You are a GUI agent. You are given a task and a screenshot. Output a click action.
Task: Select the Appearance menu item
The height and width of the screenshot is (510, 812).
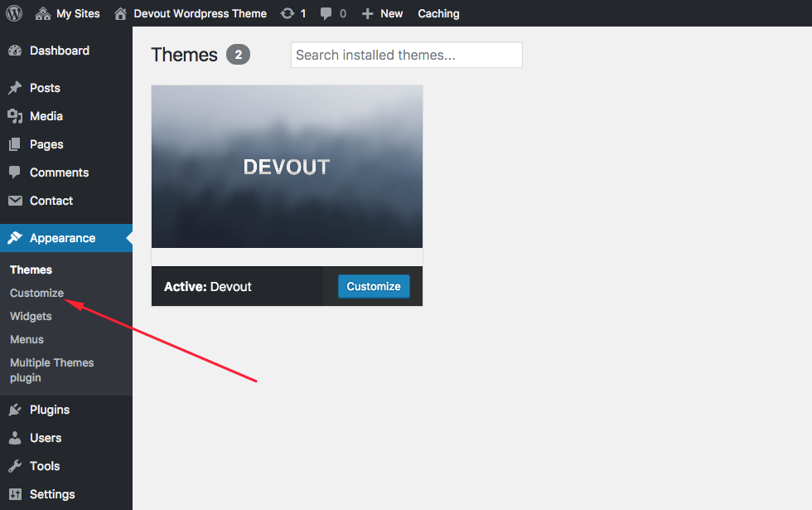coord(63,238)
